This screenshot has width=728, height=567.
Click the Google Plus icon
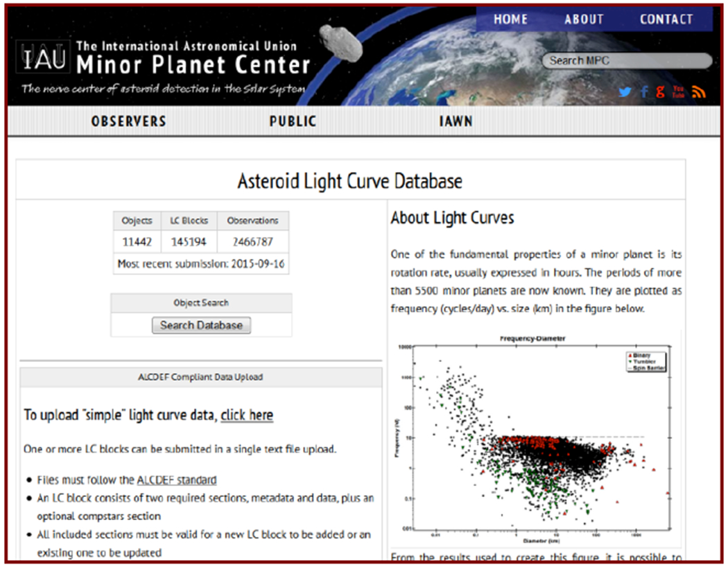660,91
